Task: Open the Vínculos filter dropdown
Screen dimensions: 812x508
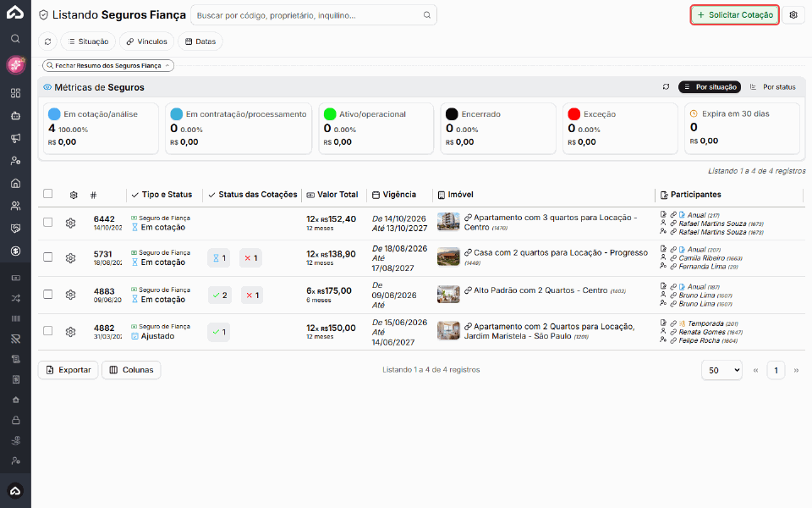Action: pyautogui.click(x=146, y=41)
